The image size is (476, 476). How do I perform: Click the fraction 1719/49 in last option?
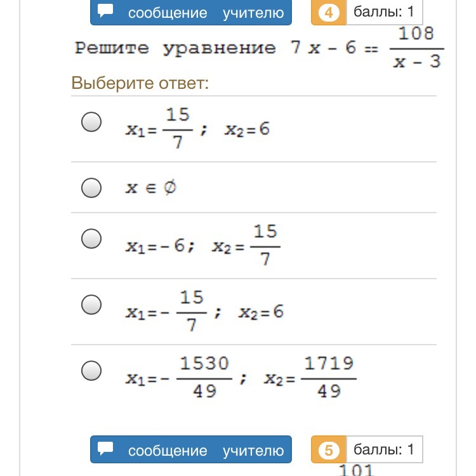[x=329, y=377]
